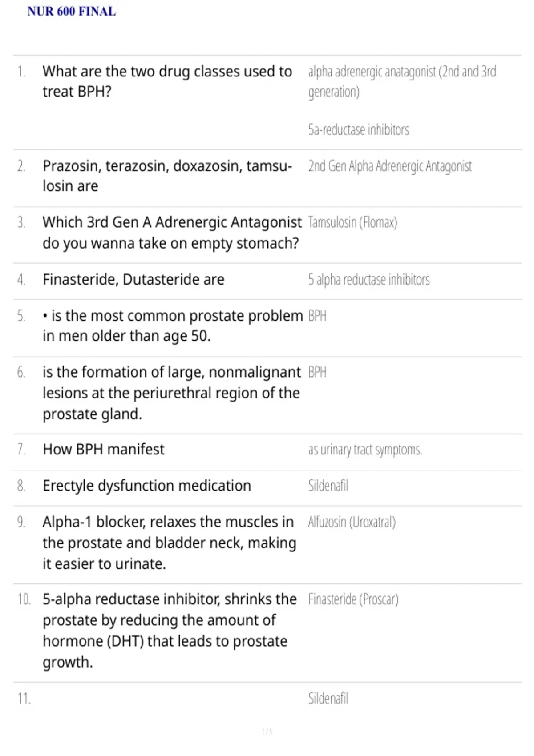This screenshot has height=756, width=534.
Task: Click the NUR 600 FINAL title
Action: coord(72,11)
